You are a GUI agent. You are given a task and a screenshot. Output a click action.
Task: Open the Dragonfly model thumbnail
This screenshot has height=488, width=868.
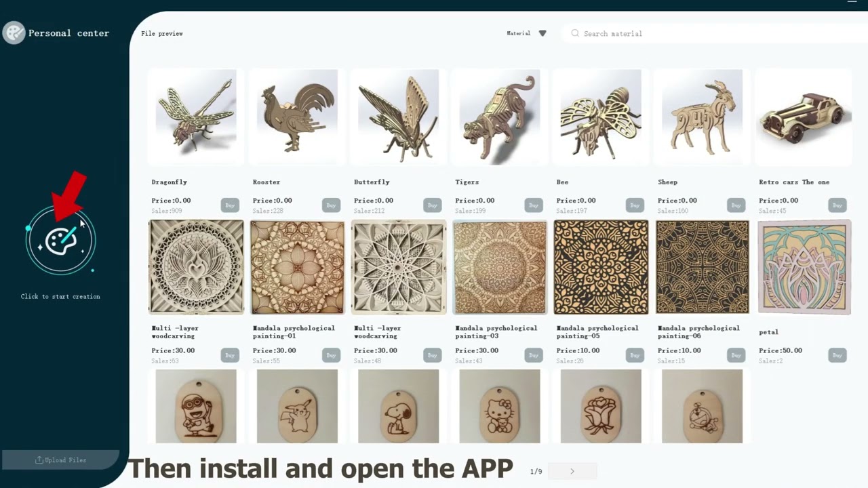[196, 117]
